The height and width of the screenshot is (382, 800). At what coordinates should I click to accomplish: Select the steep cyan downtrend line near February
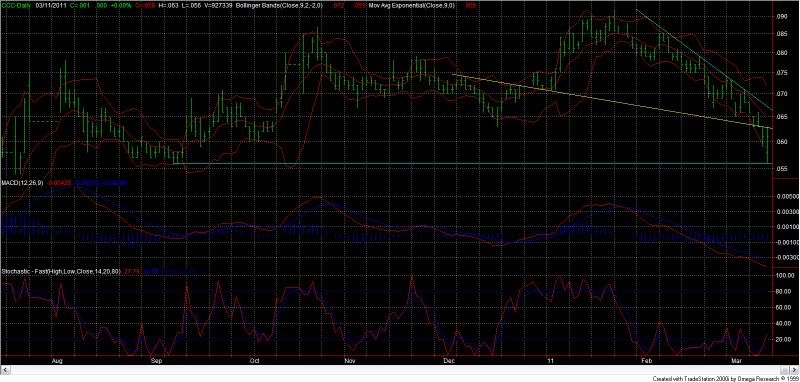[x=704, y=60]
